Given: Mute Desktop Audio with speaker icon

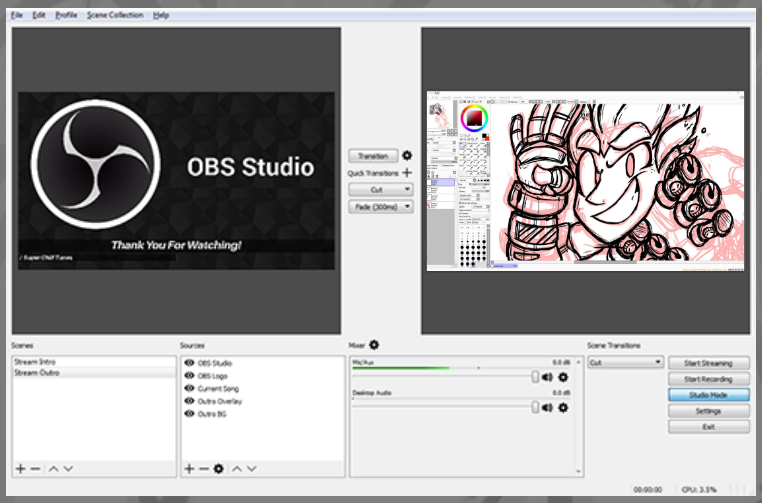Looking at the screenshot, I should point(547,407).
